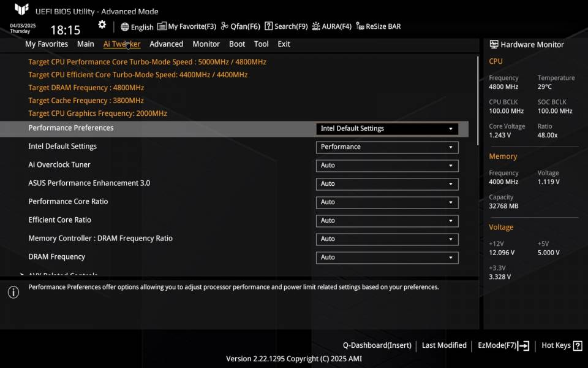Screen dimensions: 588x368
Task: Go to the Advanced tab
Action: pyautogui.click(x=166, y=44)
